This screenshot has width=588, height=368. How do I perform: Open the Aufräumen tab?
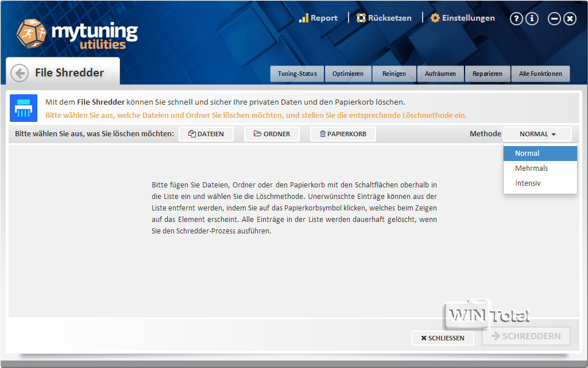click(440, 74)
